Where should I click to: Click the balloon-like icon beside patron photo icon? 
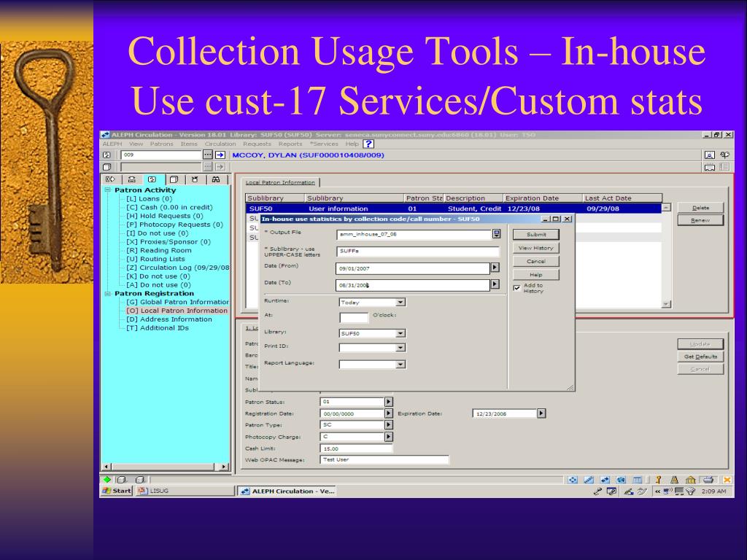(724, 155)
